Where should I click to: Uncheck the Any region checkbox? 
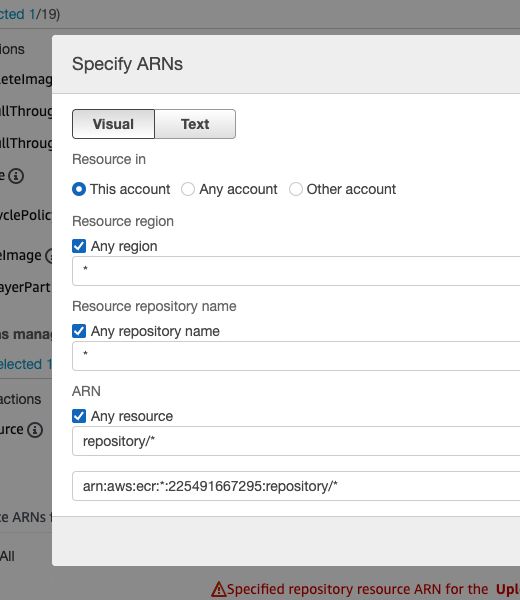click(79, 246)
